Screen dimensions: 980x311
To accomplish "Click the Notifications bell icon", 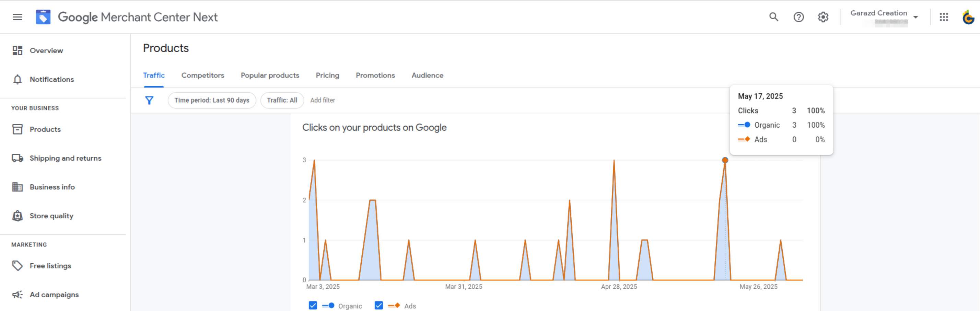I will pyautogui.click(x=17, y=79).
